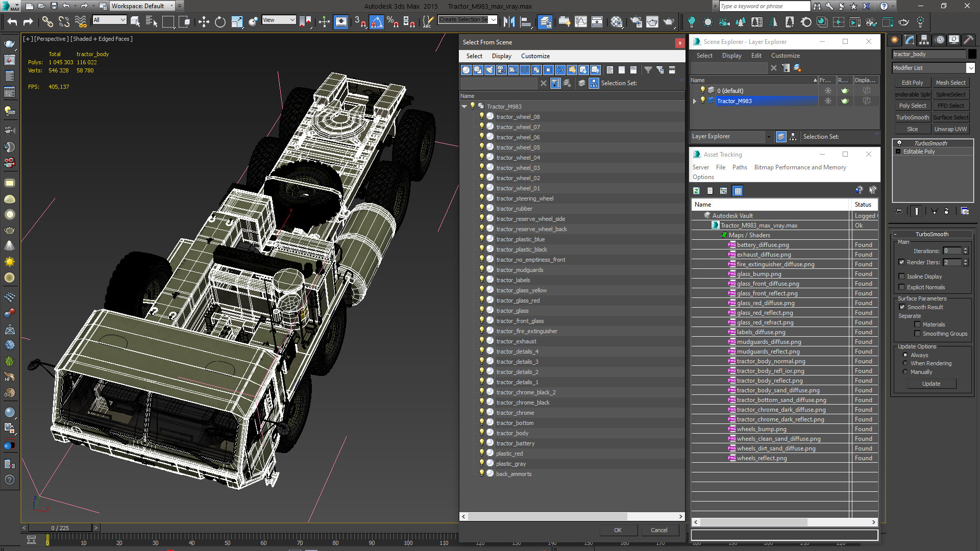Open the Bitmap Performance and Memory menu

click(x=800, y=167)
